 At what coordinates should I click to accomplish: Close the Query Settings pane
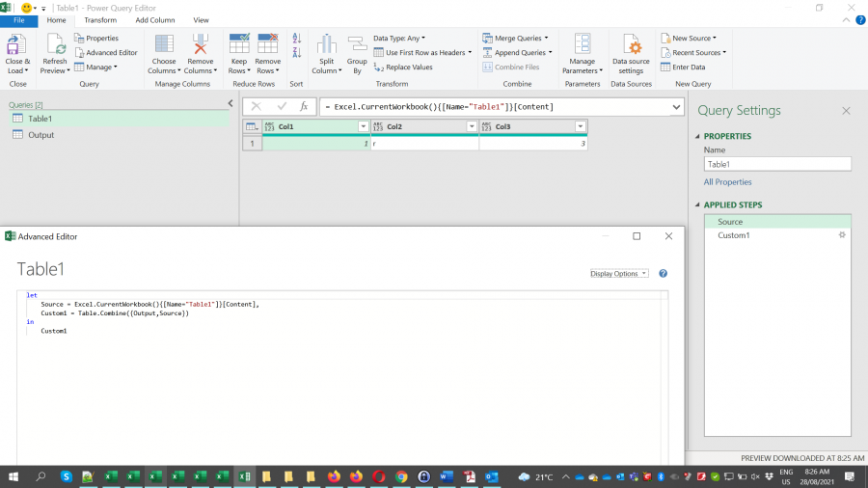pos(846,111)
